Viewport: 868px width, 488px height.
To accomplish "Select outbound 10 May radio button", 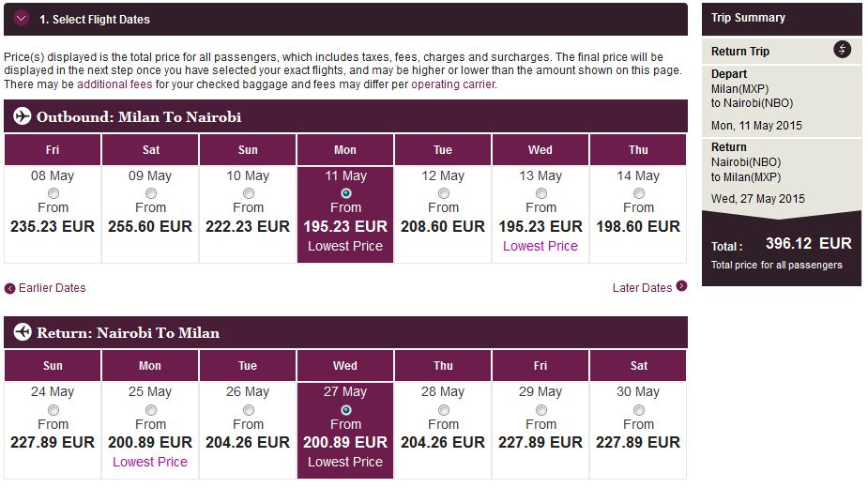I will (249, 193).
